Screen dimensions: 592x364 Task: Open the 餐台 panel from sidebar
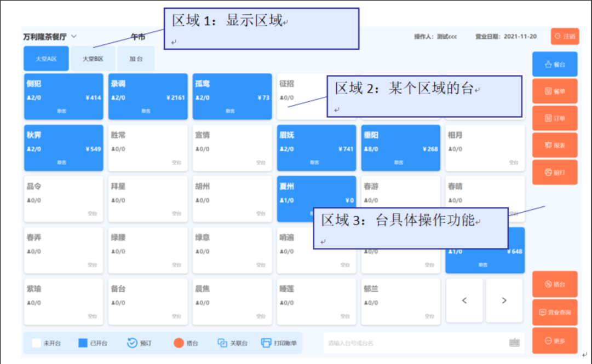click(x=555, y=65)
